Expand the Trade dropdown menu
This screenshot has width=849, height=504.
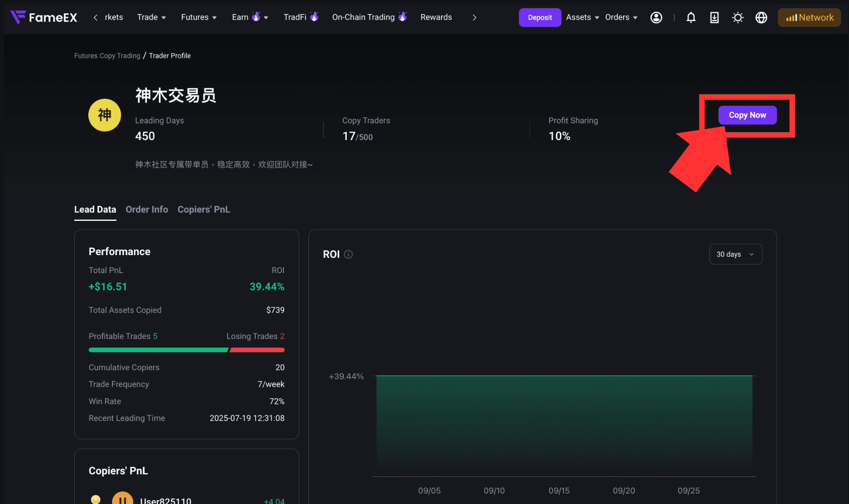tap(152, 17)
